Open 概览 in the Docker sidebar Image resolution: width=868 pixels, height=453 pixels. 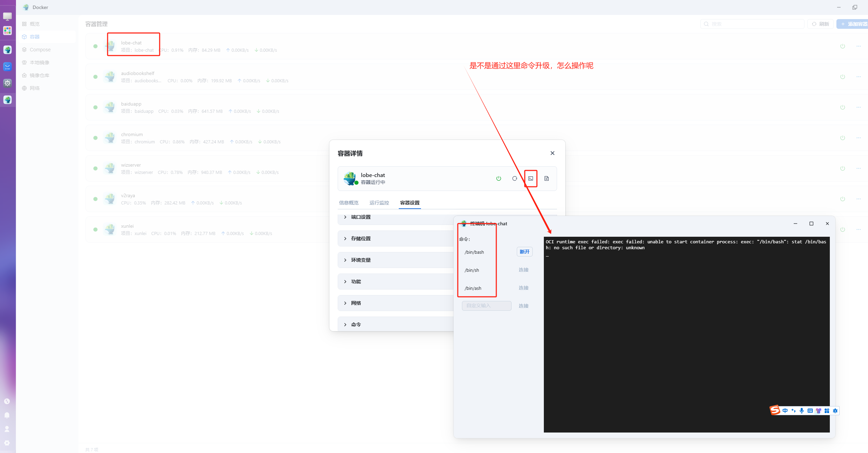click(x=47, y=24)
